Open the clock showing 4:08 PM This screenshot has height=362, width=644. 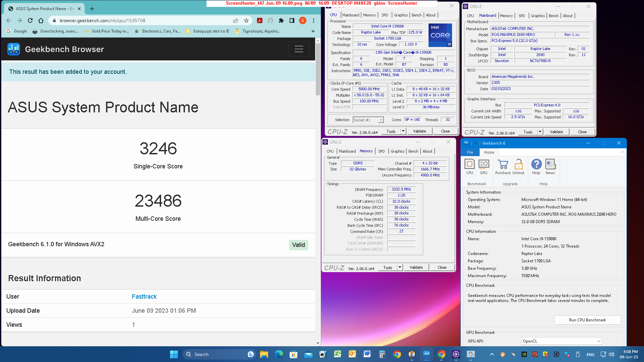(629, 354)
